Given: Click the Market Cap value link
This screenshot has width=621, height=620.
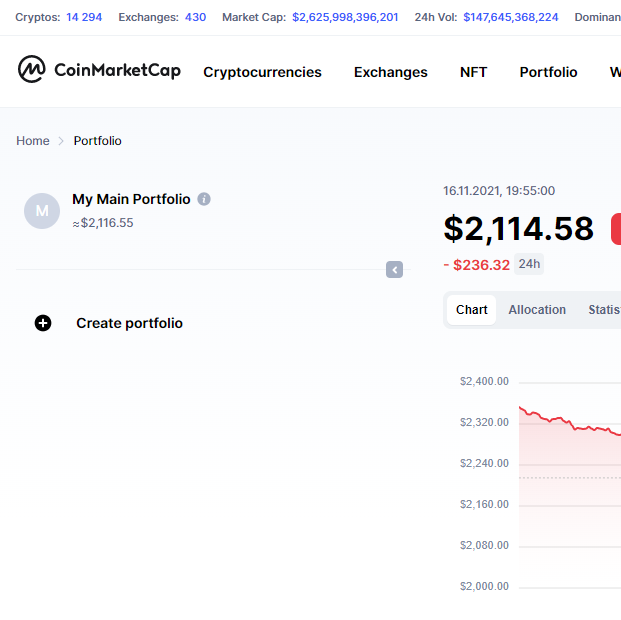Looking at the screenshot, I should coord(345,17).
